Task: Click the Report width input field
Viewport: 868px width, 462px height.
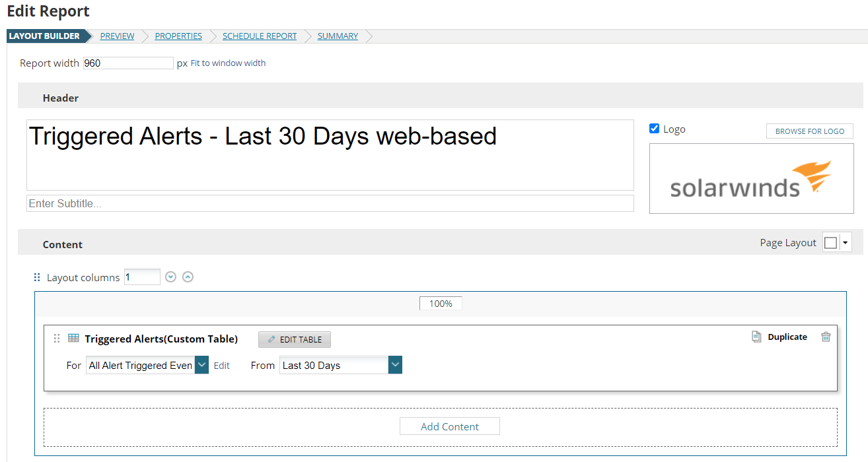Action: click(x=128, y=63)
